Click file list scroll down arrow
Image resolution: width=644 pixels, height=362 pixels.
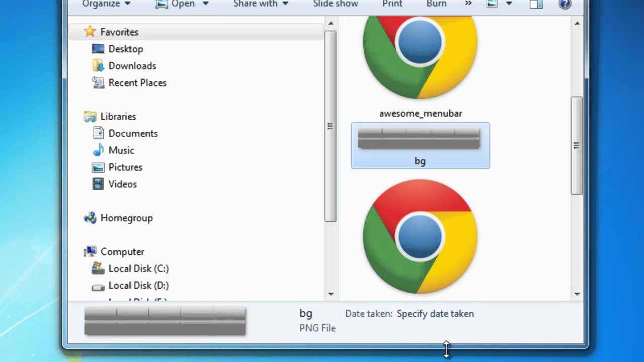(577, 294)
